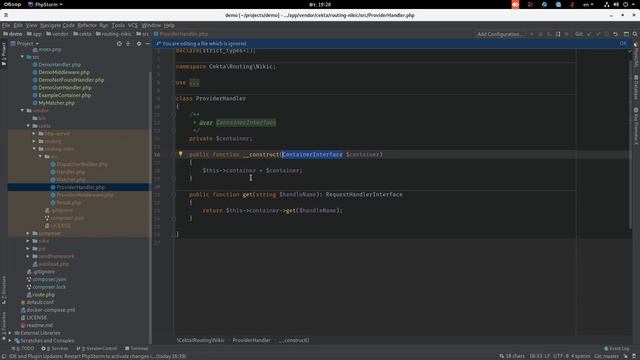Click Обзор (Activities) in top bar

tap(12, 4)
